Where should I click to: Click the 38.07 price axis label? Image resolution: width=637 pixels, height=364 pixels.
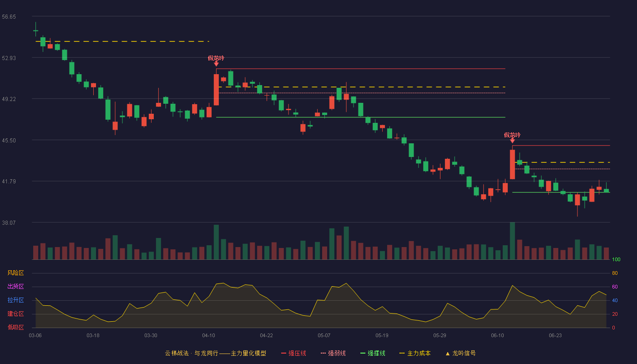pos(9,223)
